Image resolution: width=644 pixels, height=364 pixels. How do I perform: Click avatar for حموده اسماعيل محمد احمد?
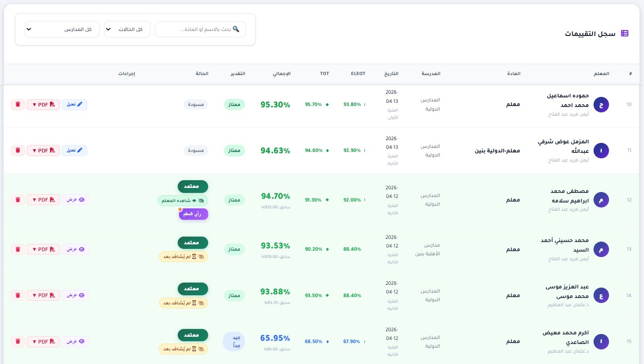(x=601, y=105)
